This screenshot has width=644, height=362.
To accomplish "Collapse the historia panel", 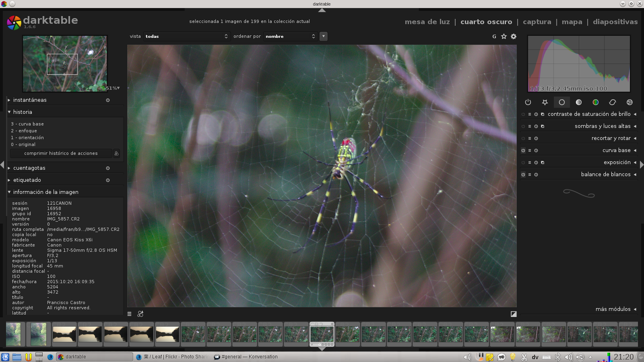I will 9,112.
